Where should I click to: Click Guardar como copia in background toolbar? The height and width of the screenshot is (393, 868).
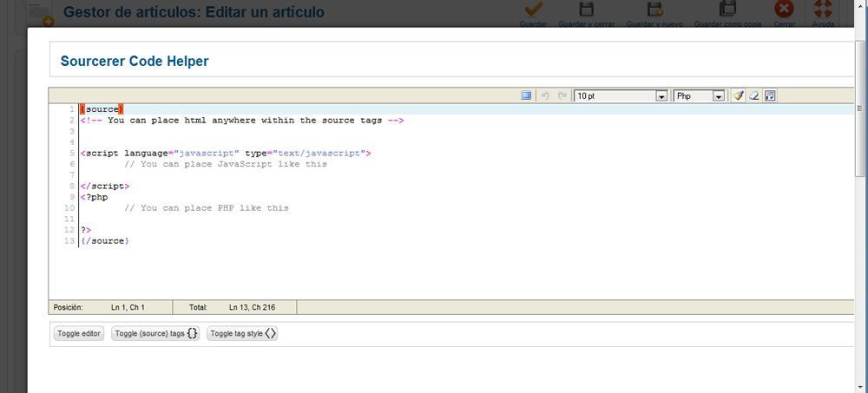click(x=727, y=13)
